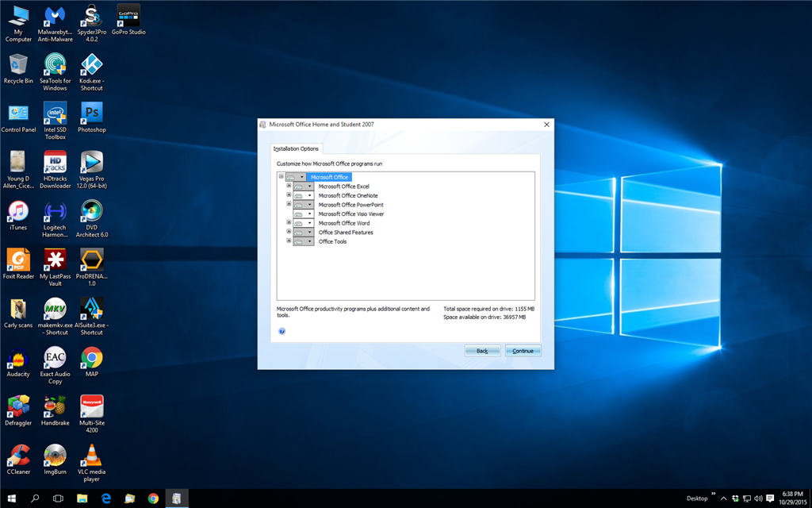Click the GoPro Studio desktop icon

(128, 16)
